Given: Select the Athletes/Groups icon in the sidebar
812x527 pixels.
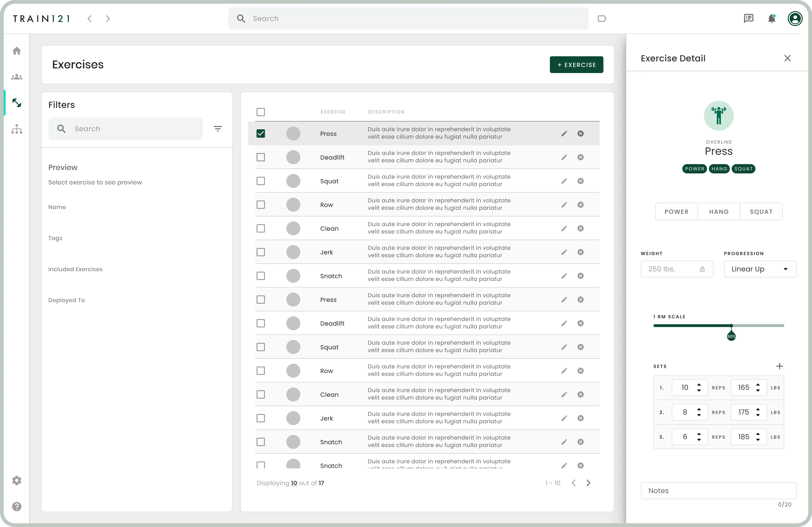Looking at the screenshot, I should [x=17, y=77].
